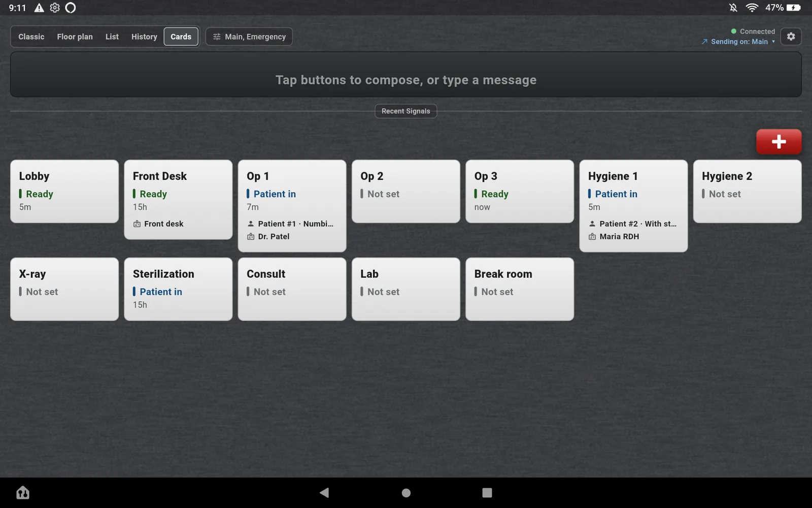Screen dimensions: 812x508
Task: Tap the Android home circle
Action: 406,493
